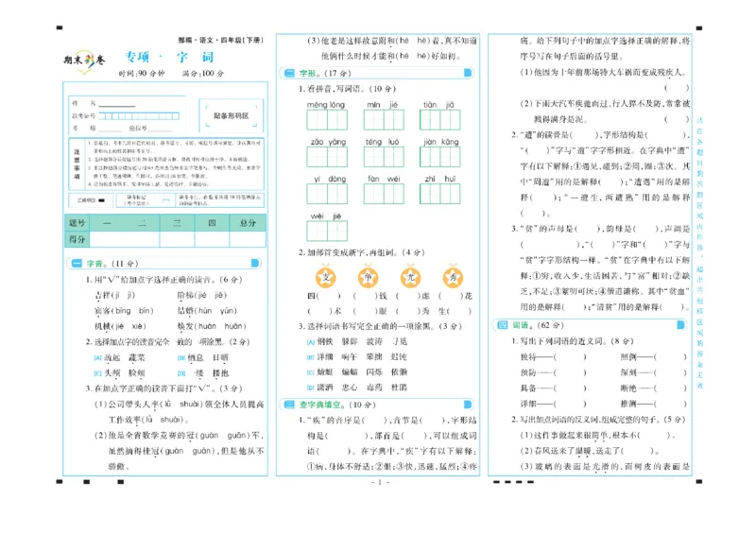756x535 pixels.
Task: Click the text 时间:90 分钟
Action: click(142, 74)
